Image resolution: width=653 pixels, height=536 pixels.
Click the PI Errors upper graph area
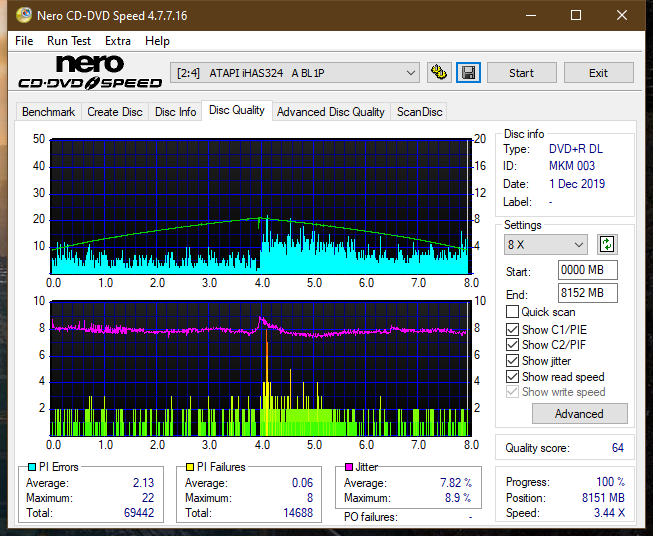click(x=261, y=206)
